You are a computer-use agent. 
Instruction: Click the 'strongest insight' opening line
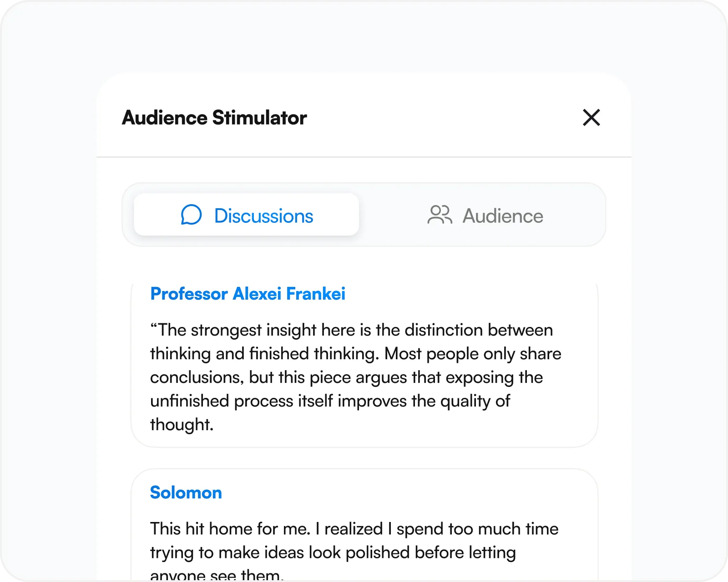coord(351,330)
